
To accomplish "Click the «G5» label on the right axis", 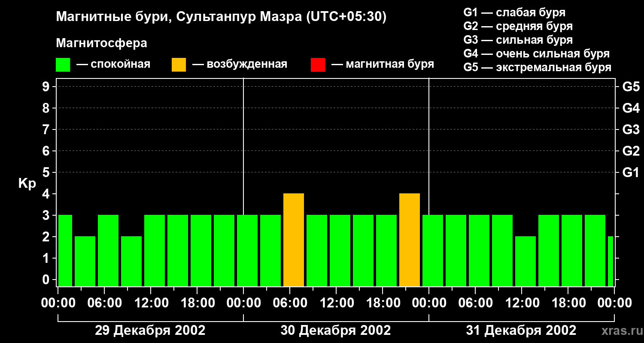I will coord(631,87).
